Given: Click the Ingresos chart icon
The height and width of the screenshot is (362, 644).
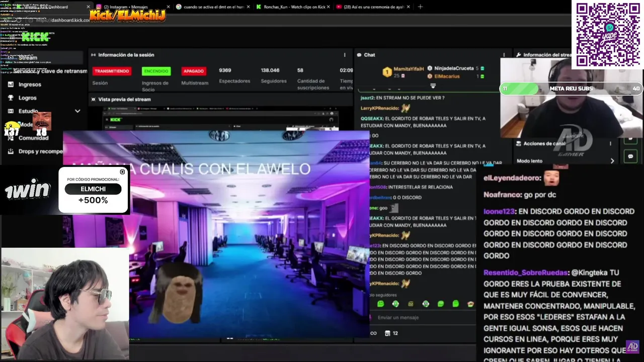Looking at the screenshot, I should [x=11, y=84].
